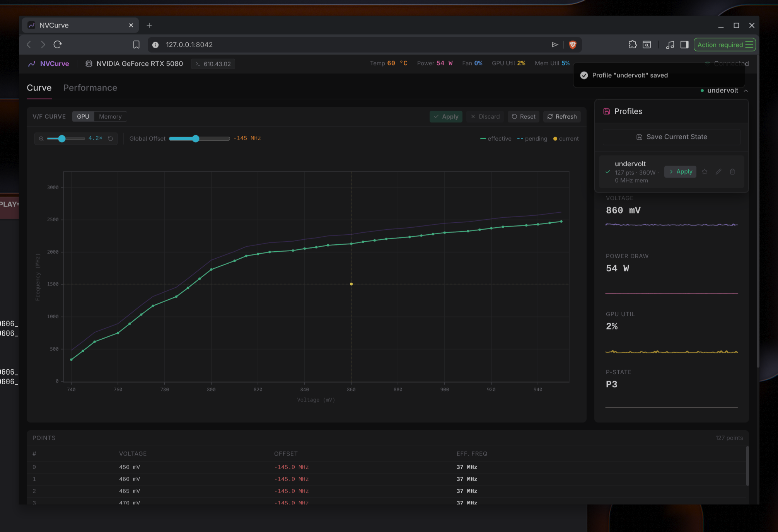Open the Action required browser menu
The height and width of the screenshot is (532, 778).
pos(725,45)
